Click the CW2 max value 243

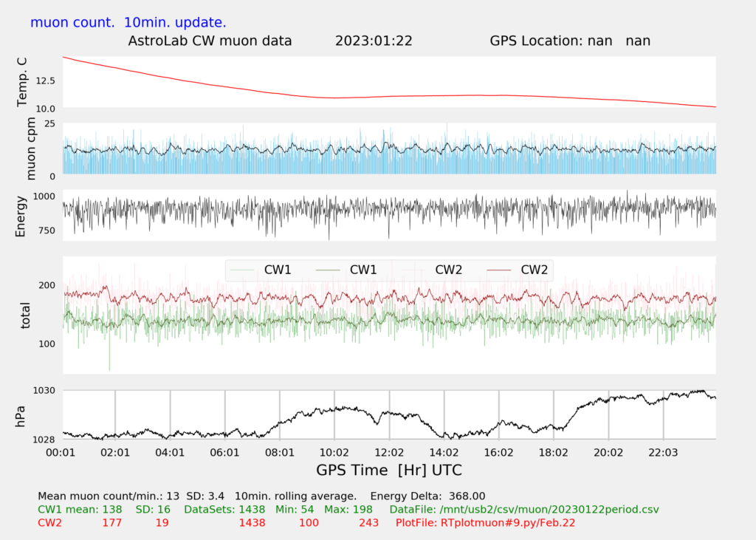tap(369, 523)
